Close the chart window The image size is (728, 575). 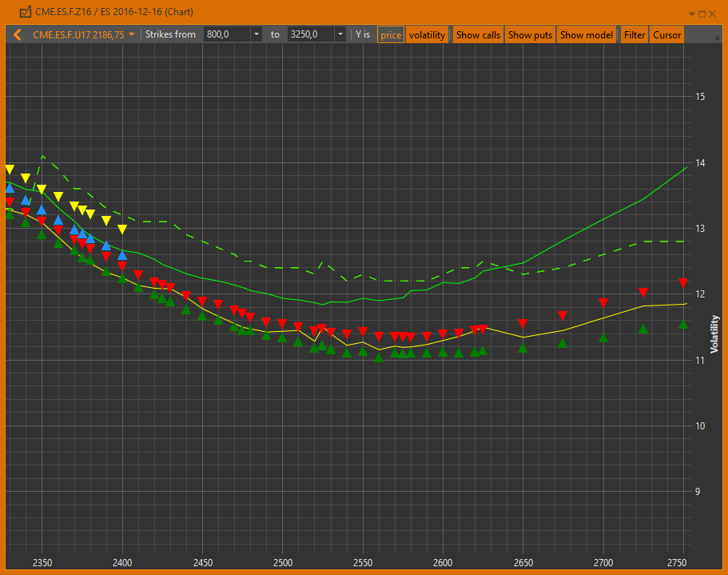tap(713, 14)
